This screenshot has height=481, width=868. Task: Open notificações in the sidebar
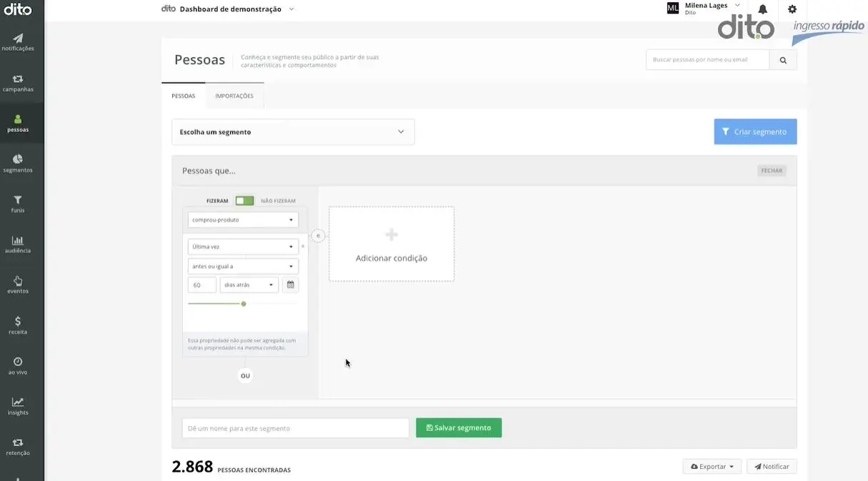(x=18, y=42)
